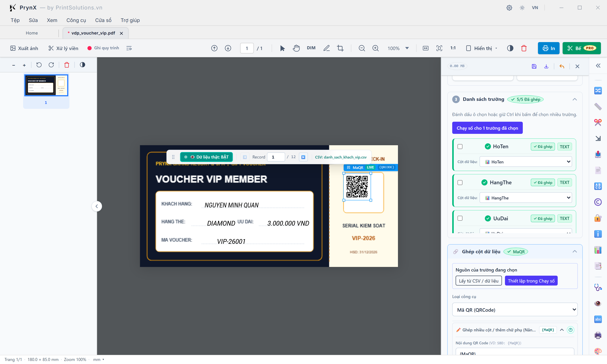Switch to the Home tab
Viewport: 607px width, 364px height.
pos(32,33)
